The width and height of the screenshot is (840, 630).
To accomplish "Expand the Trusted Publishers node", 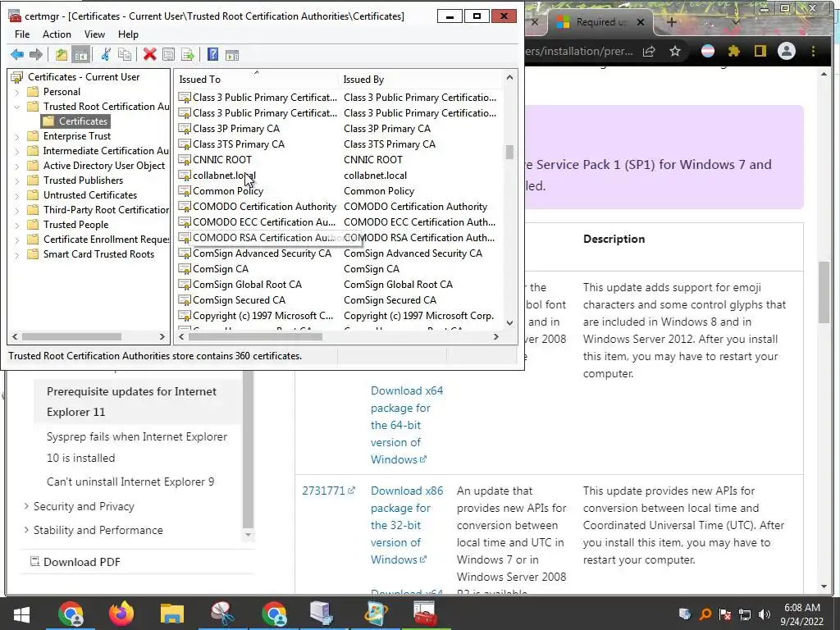I will pos(16,180).
